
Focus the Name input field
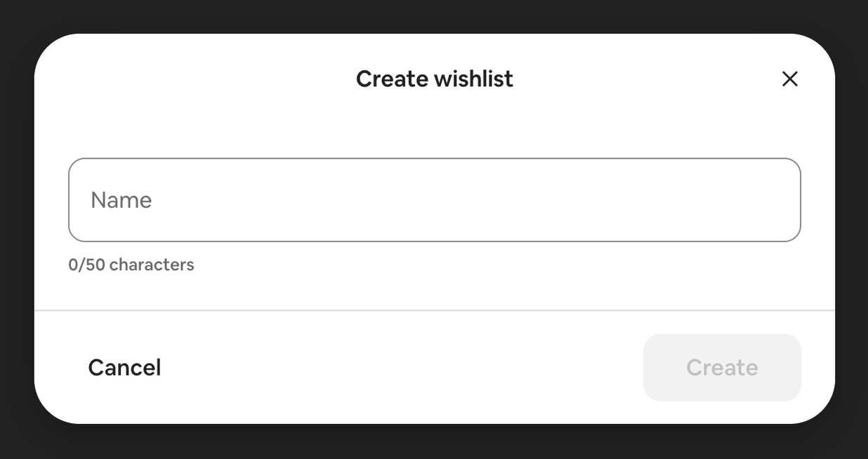(434, 200)
